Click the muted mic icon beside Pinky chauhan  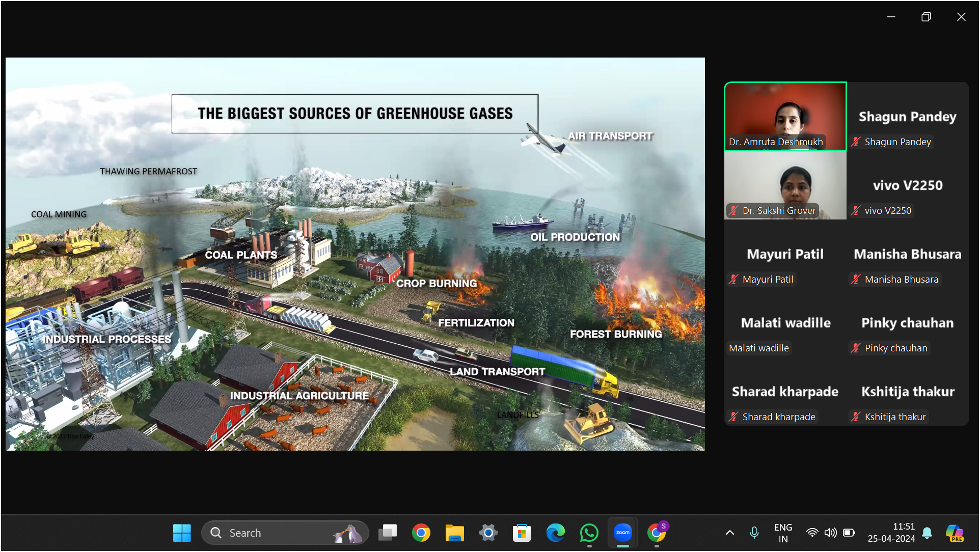click(856, 348)
